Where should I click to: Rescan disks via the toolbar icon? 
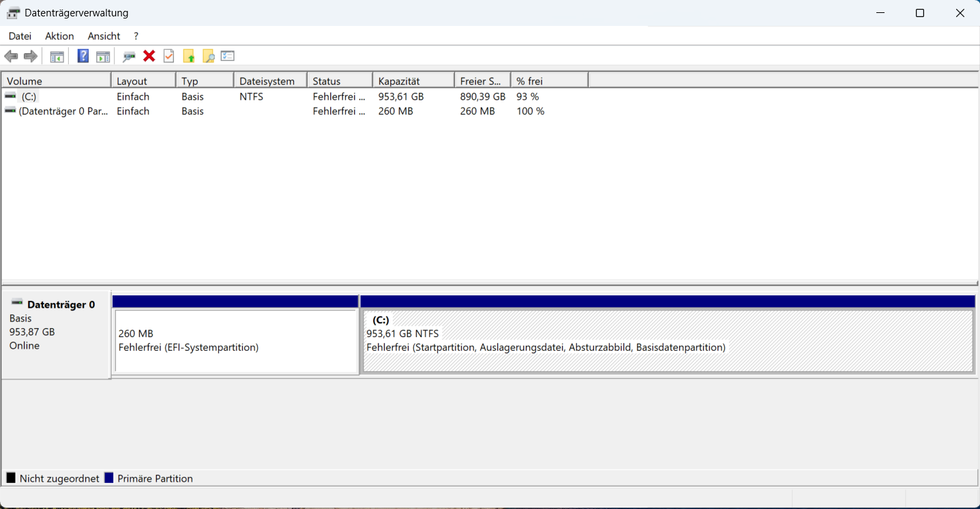pos(129,56)
